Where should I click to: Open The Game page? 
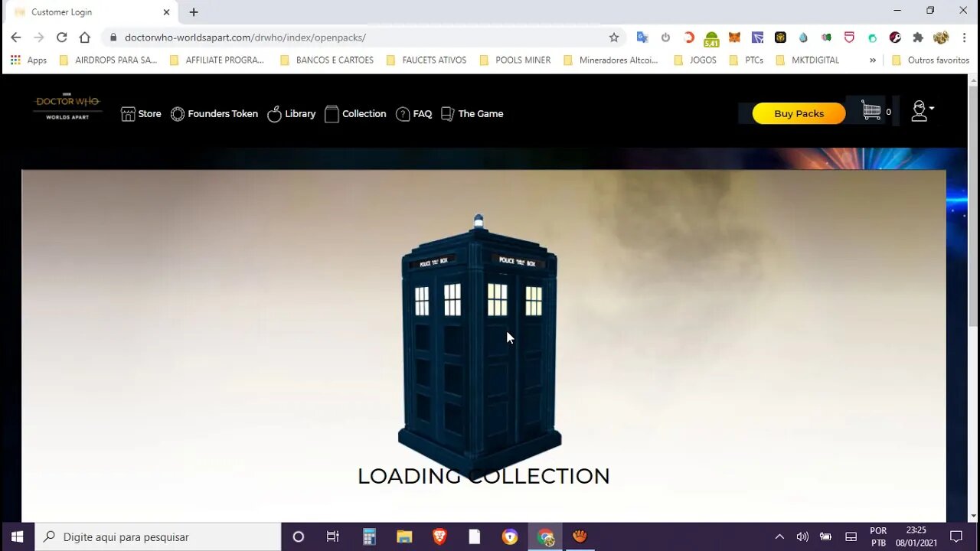coord(472,114)
